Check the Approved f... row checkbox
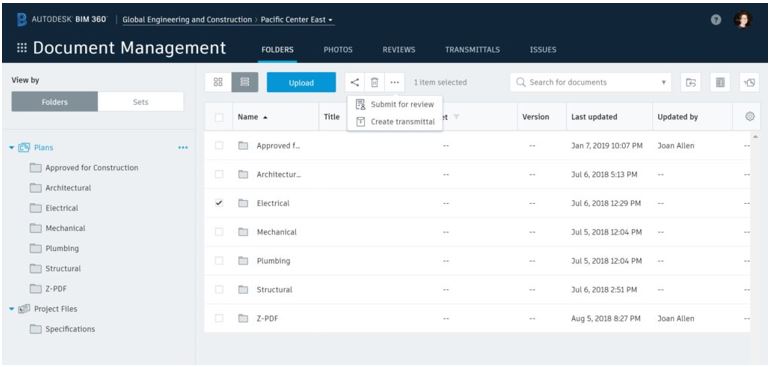 point(219,145)
